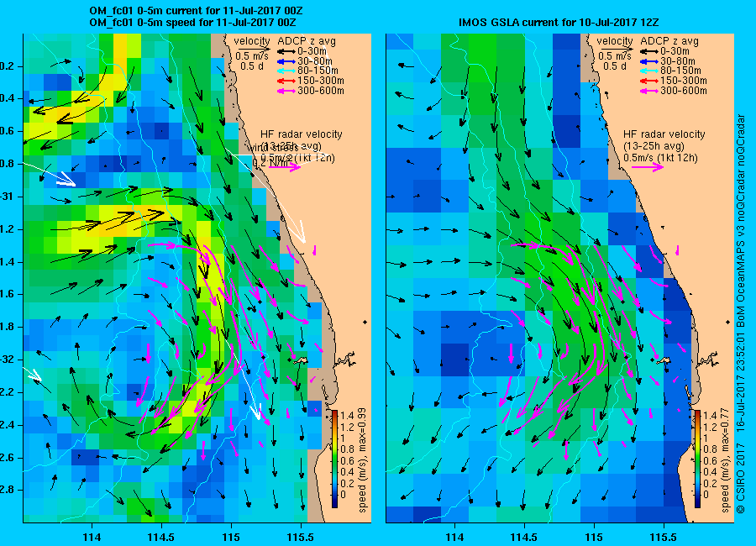
Task: Click longitude 115.5 on the left map axis
Action: pyautogui.click(x=301, y=537)
